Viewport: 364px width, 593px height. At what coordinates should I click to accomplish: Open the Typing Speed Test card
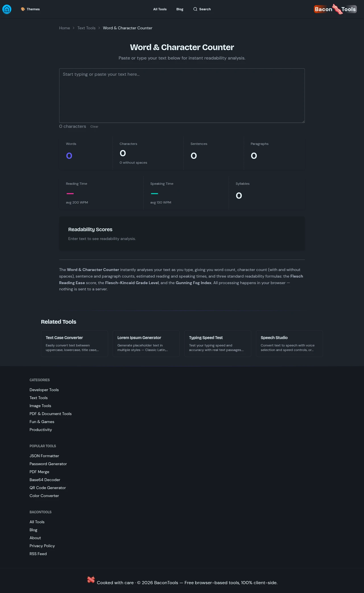click(x=218, y=344)
